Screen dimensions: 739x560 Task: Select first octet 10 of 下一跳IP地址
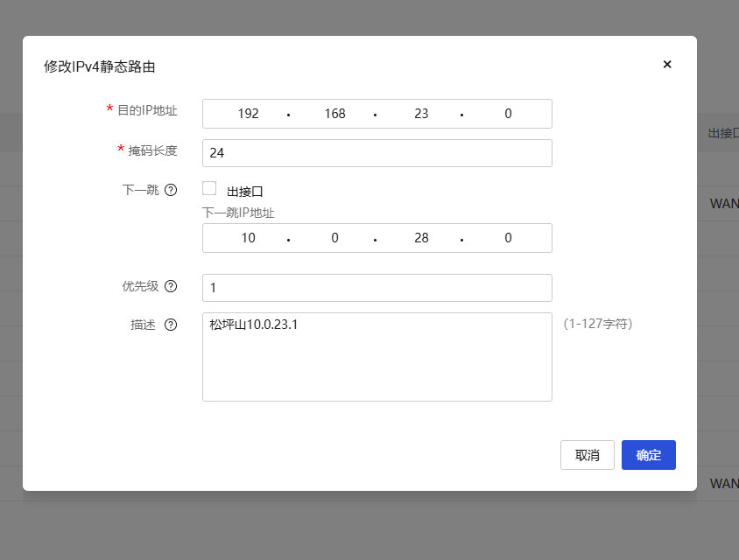click(x=249, y=238)
